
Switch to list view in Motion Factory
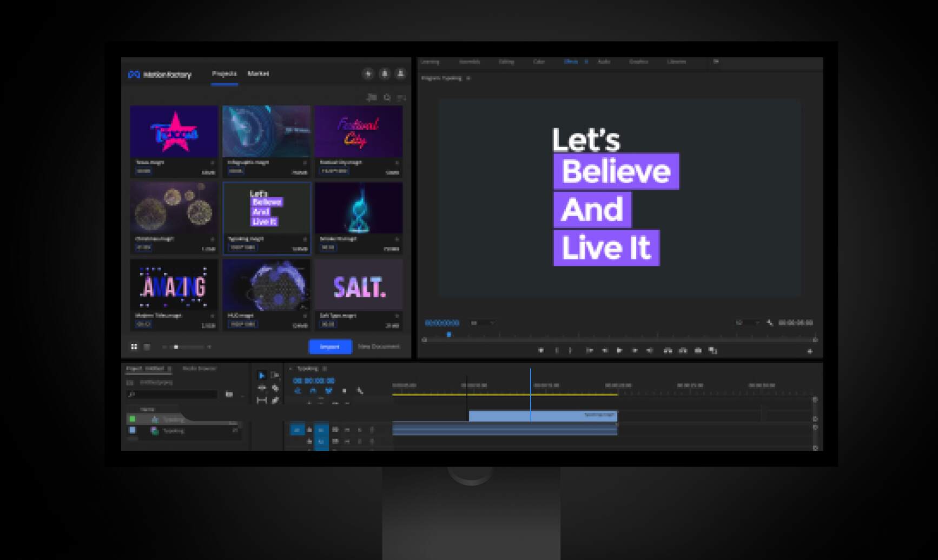click(147, 346)
